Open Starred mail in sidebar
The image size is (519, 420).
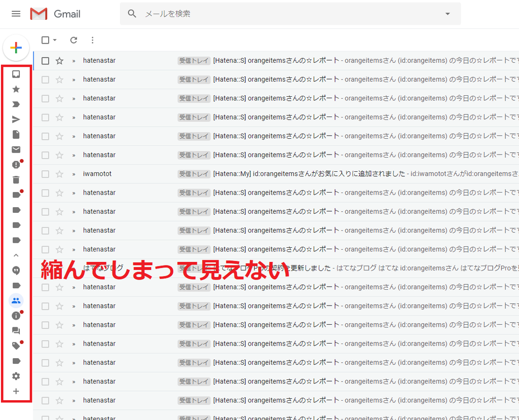(x=16, y=89)
